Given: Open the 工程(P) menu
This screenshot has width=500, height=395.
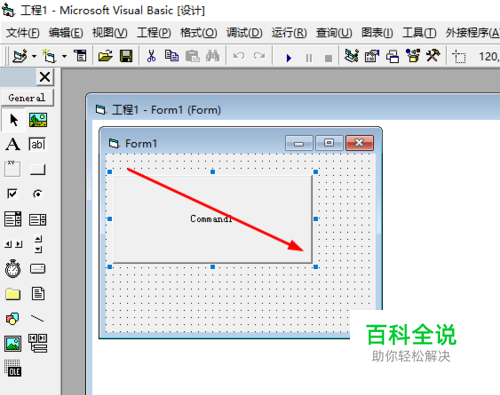Looking at the screenshot, I should tap(154, 33).
